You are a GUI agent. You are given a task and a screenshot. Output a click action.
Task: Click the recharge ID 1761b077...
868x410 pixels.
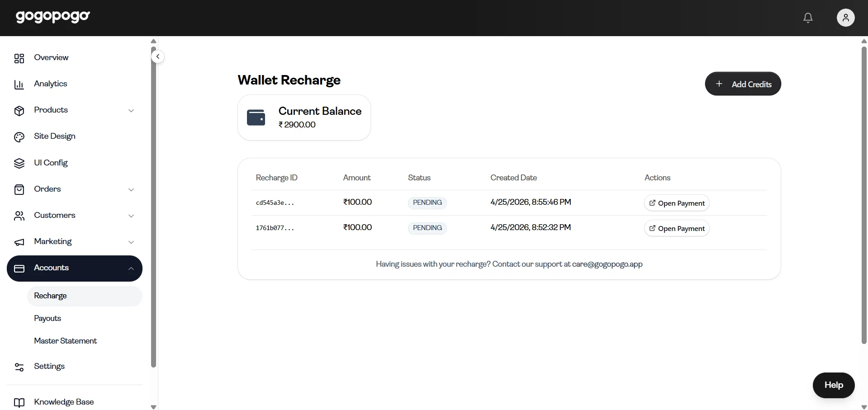(275, 228)
